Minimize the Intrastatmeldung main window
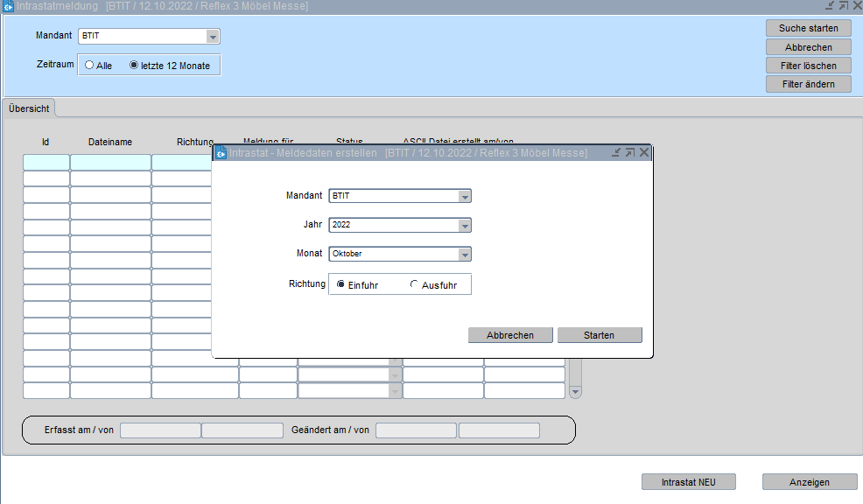 coord(827,6)
